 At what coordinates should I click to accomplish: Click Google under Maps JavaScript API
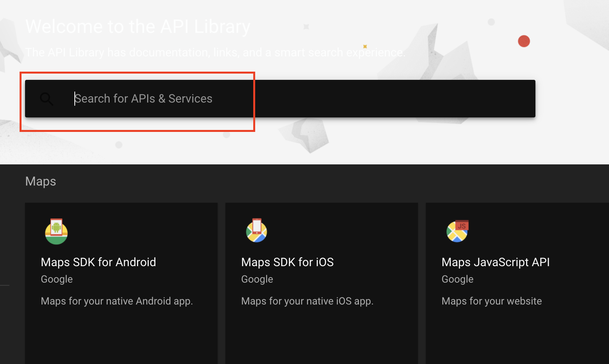458,279
